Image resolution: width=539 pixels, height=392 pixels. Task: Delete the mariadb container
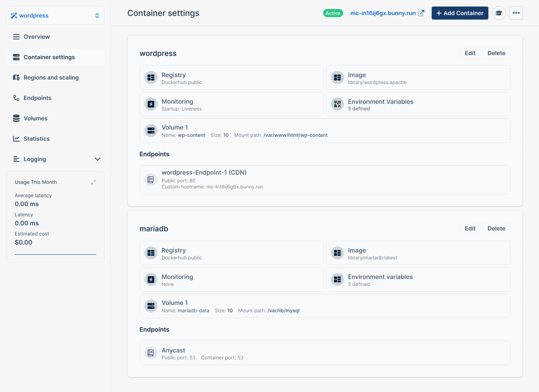[496, 228]
